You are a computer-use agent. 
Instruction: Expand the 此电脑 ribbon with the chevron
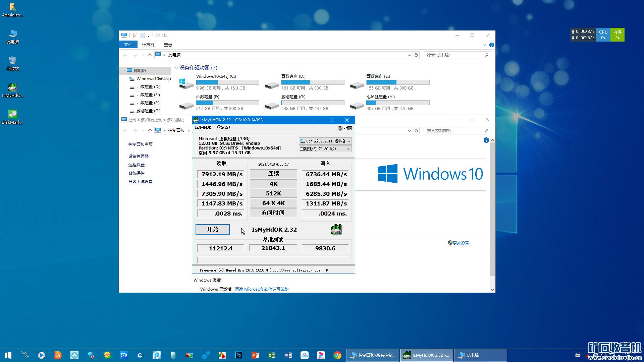tap(484, 45)
